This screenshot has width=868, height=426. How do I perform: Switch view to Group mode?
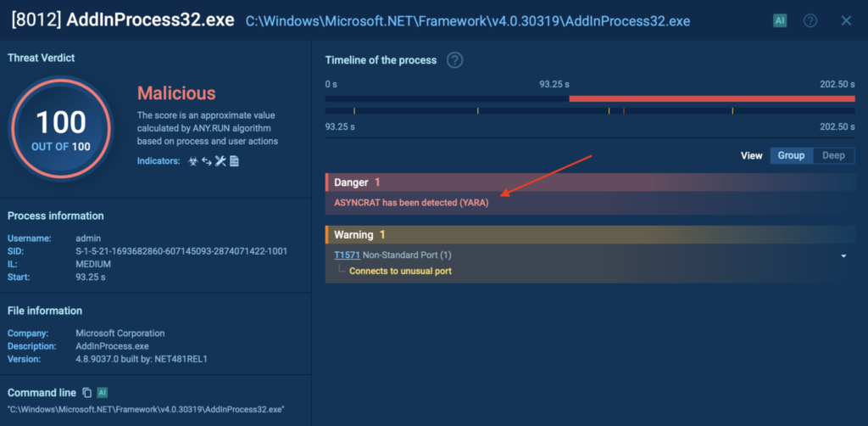[x=791, y=156]
